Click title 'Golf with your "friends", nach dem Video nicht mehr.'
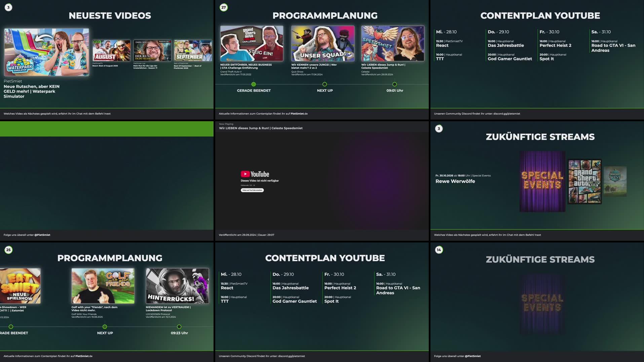 (x=94, y=309)
